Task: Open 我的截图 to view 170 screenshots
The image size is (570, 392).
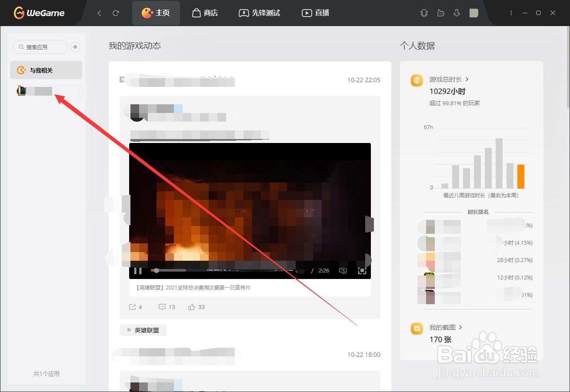Action: 444,327
